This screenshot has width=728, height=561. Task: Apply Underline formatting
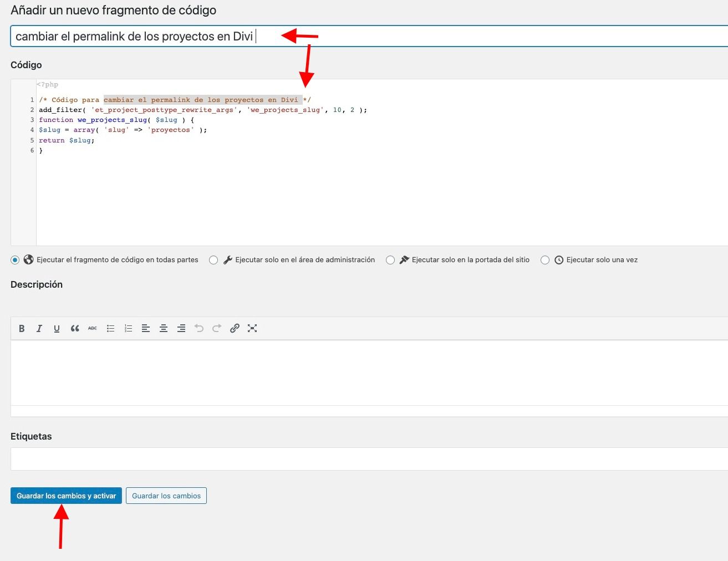tap(57, 328)
